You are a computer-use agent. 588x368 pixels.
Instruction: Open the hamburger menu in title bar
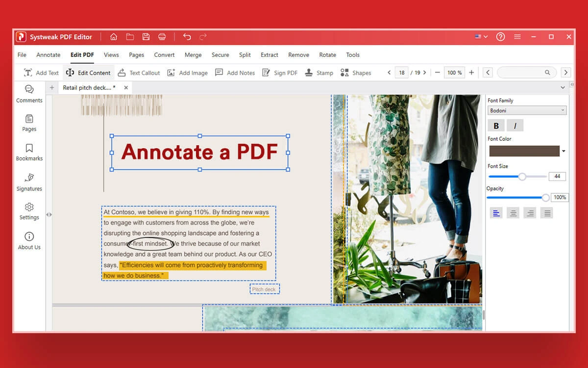(517, 37)
